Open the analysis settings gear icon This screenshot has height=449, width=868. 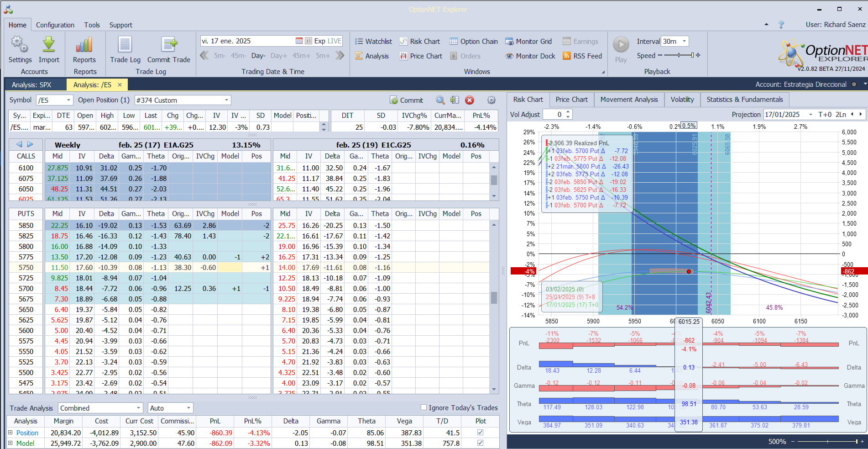coord(492,100)
